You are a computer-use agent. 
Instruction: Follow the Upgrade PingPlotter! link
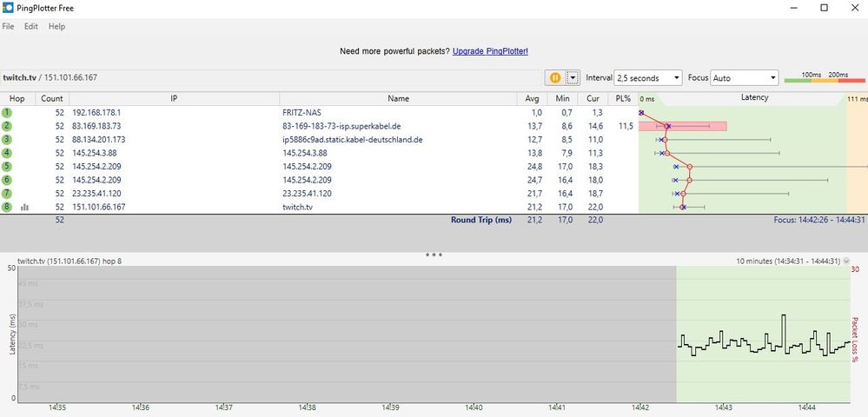(490, 51)
